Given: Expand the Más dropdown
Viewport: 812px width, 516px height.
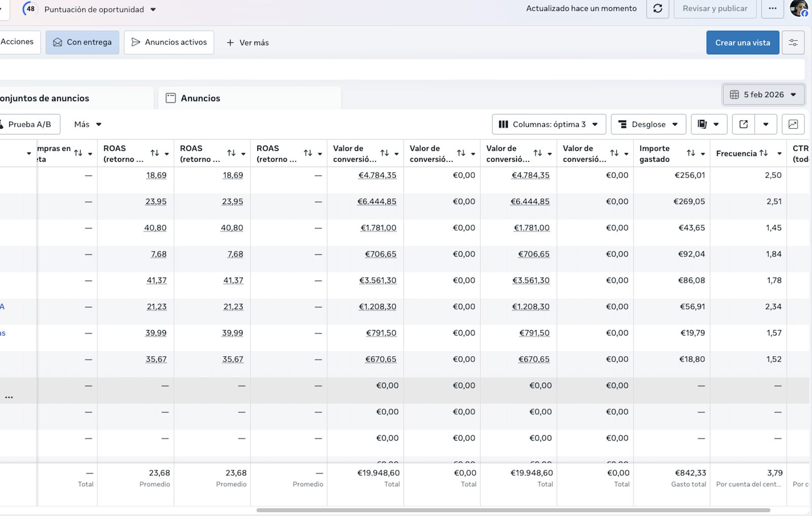Looking at the screenshot, I should click(88, 124).
